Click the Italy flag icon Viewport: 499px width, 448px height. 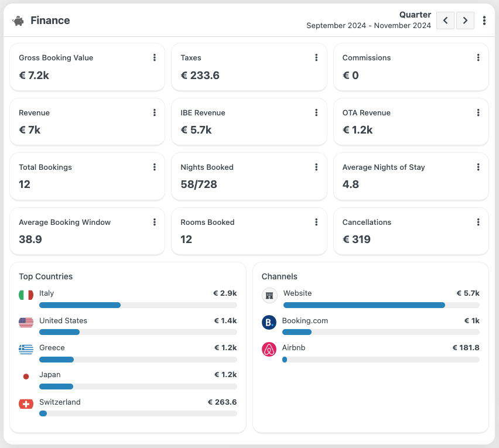[x=26, y=295]
